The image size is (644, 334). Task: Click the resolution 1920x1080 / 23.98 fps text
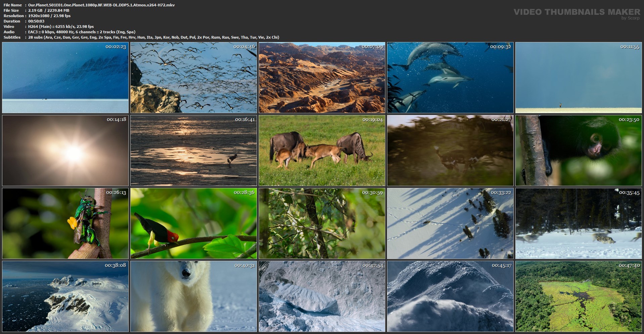[49, 16]
